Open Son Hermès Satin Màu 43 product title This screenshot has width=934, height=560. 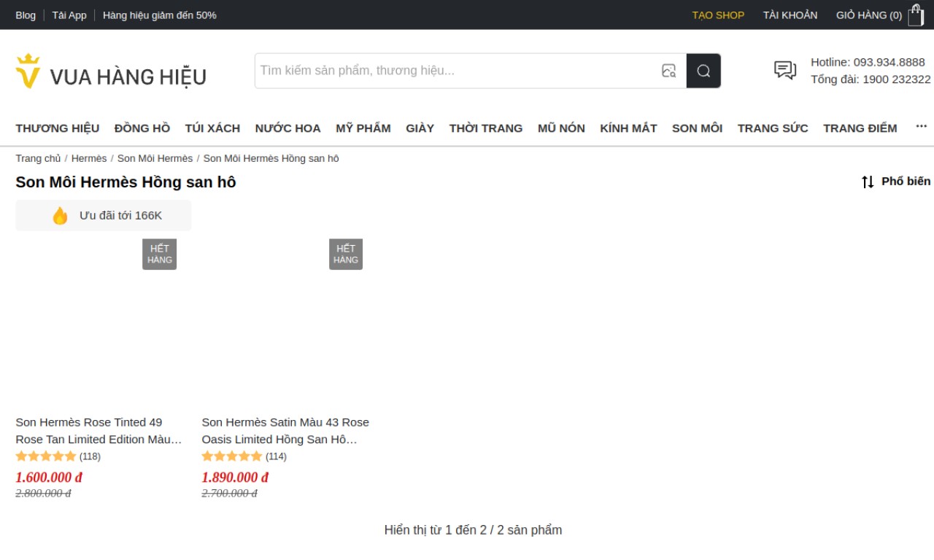(x=285, y=431)
